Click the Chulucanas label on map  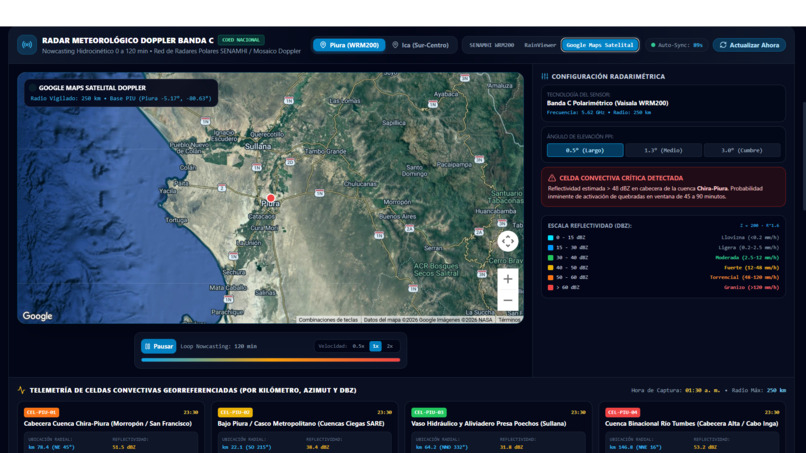click(360, 184)
